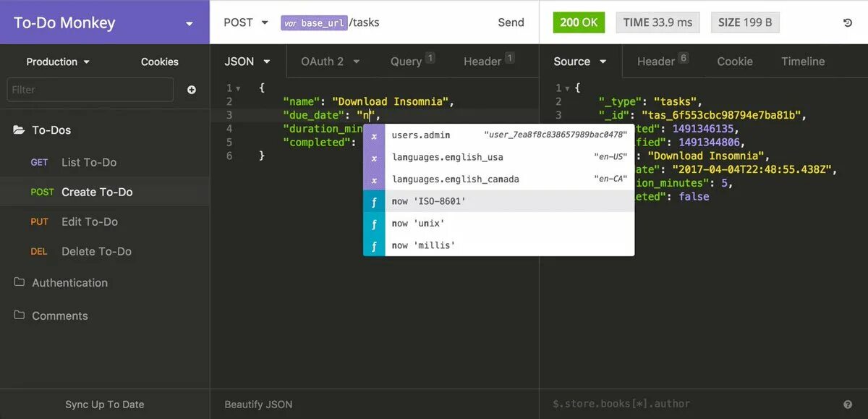Click the variable icon beside users.admin
The height and width of the screenshot is (419, 868).
pyautogui.click(x=374, y=135)
